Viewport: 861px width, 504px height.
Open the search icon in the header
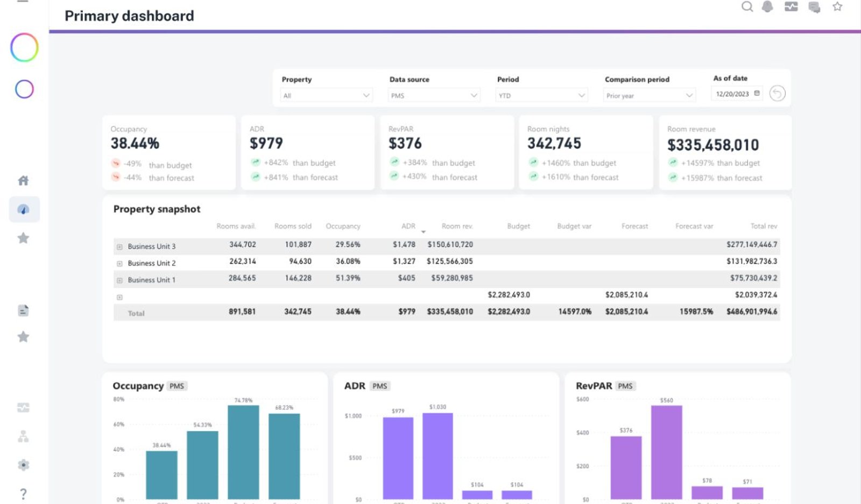click(747, 6)
